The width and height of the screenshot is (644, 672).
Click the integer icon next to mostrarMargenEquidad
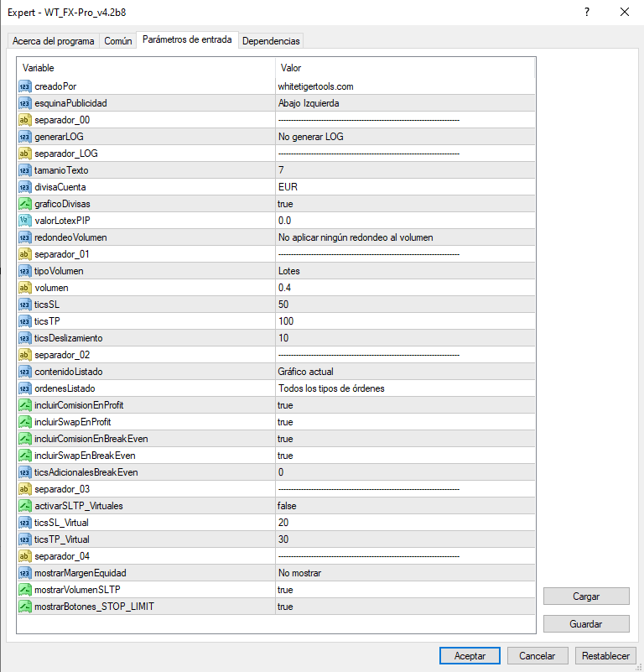point(25,573)
